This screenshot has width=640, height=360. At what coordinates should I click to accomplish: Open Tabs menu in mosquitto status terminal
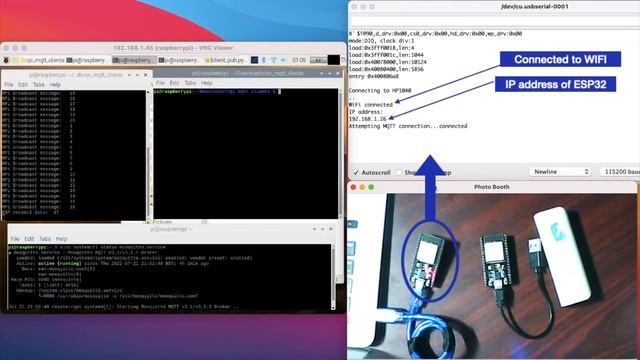click(45, 239)
